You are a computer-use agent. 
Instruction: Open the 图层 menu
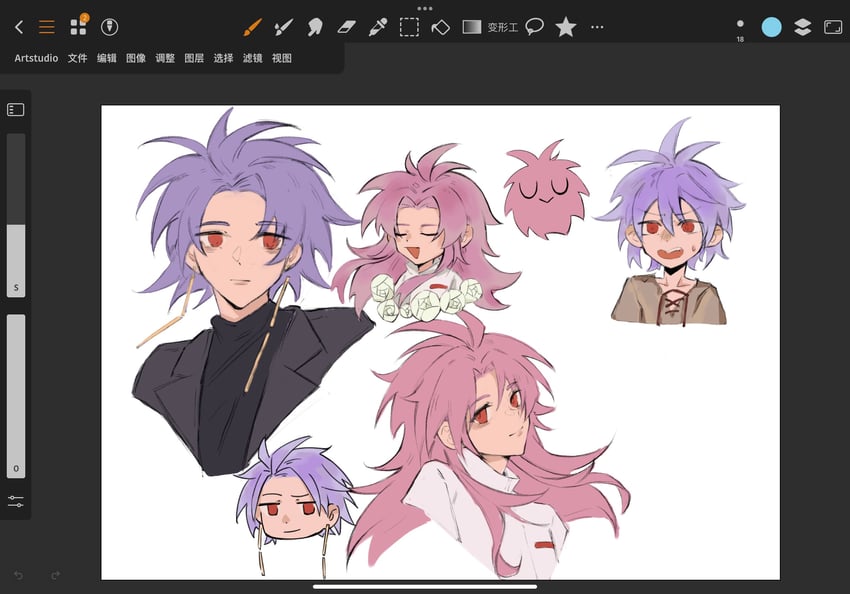pyautogui.click(x=194, y=58)
